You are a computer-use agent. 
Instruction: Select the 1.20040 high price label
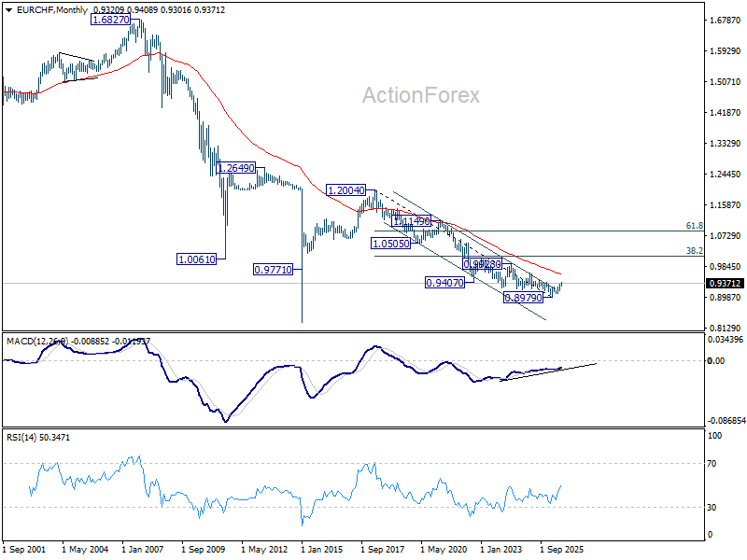click(x=346, y=190)
